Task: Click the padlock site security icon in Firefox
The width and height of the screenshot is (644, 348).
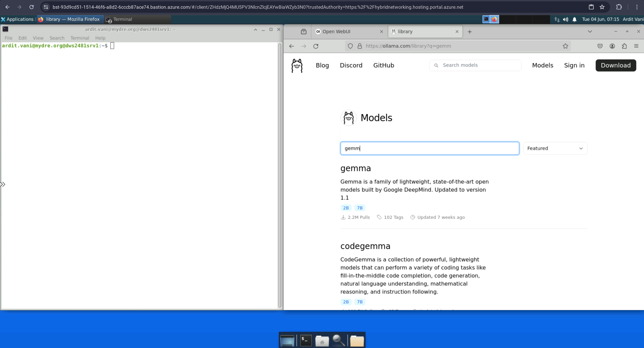Action: (360, 46)
